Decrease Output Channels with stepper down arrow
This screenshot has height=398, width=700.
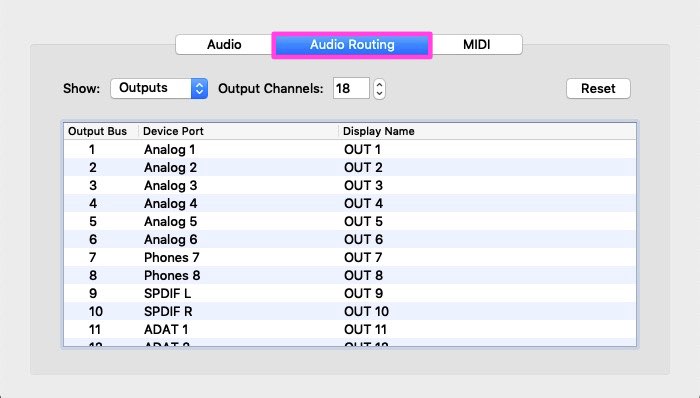(x=379, y=94)
